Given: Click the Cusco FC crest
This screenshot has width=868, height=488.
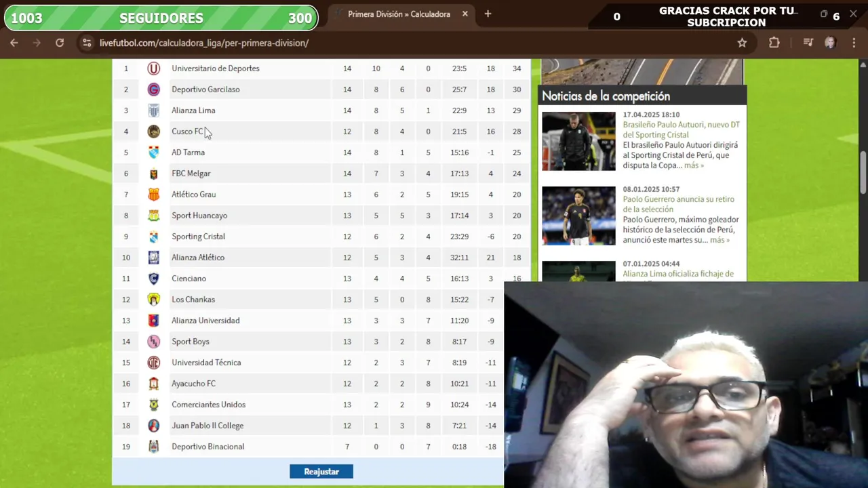Looking at the screenshot, I should [154, 131].
